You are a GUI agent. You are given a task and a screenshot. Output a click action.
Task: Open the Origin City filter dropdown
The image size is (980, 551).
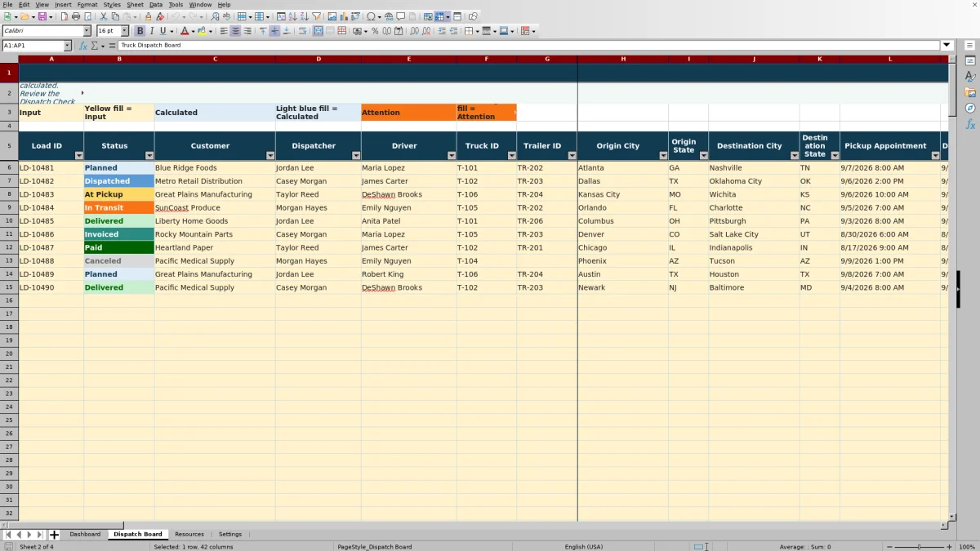pos(663,155)
